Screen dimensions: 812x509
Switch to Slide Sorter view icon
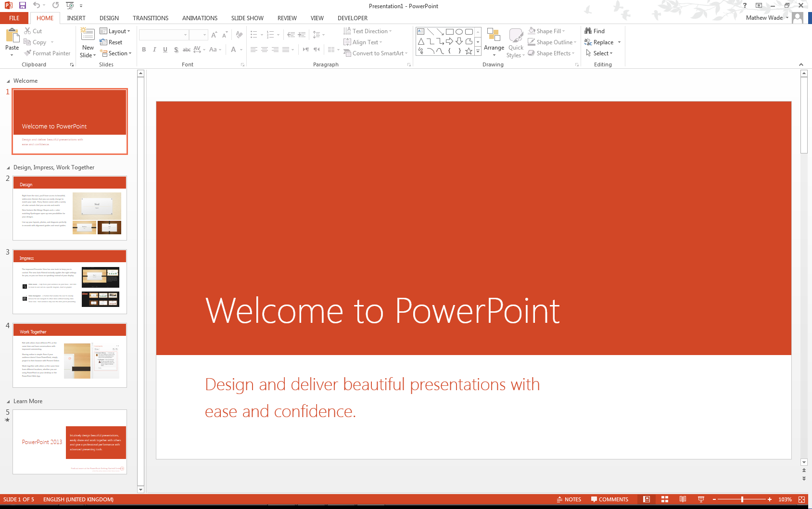(665, 499)
